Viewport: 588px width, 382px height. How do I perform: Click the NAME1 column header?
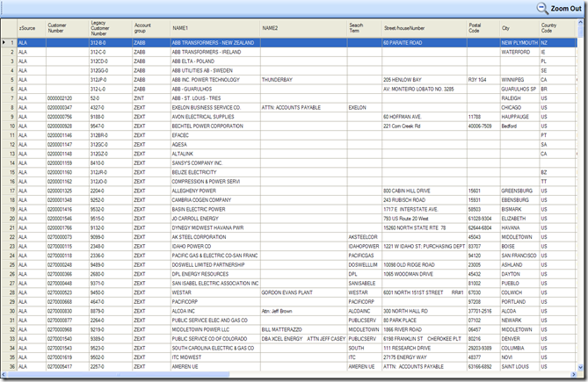coord(215,28)
